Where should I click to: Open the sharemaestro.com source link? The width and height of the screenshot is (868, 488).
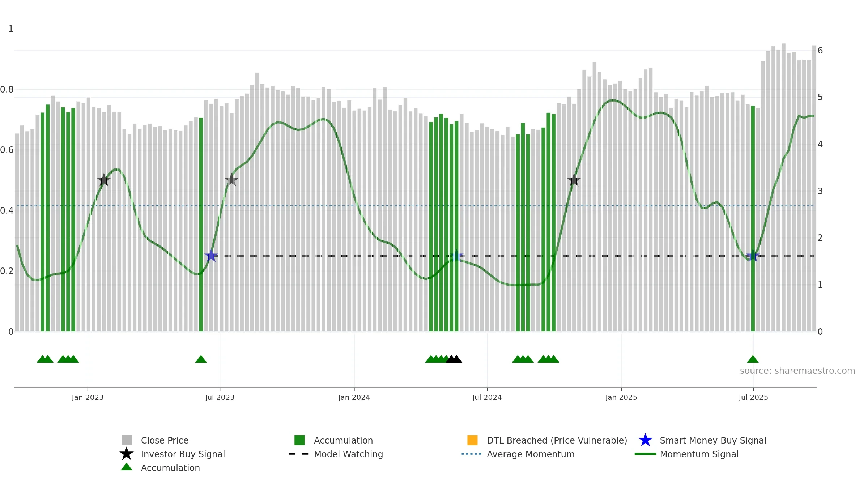[797, 371]
